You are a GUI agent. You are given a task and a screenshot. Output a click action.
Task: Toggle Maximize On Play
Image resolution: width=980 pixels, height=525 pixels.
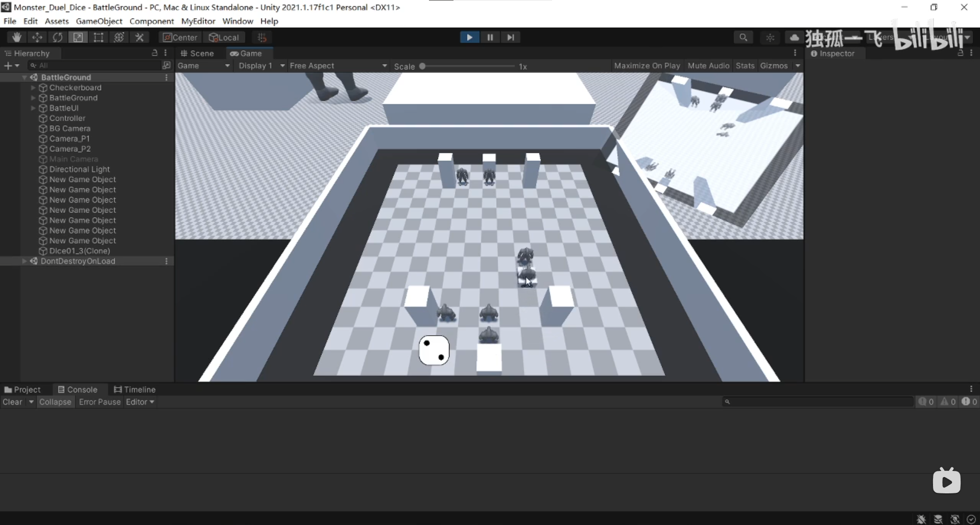(647, 66)
